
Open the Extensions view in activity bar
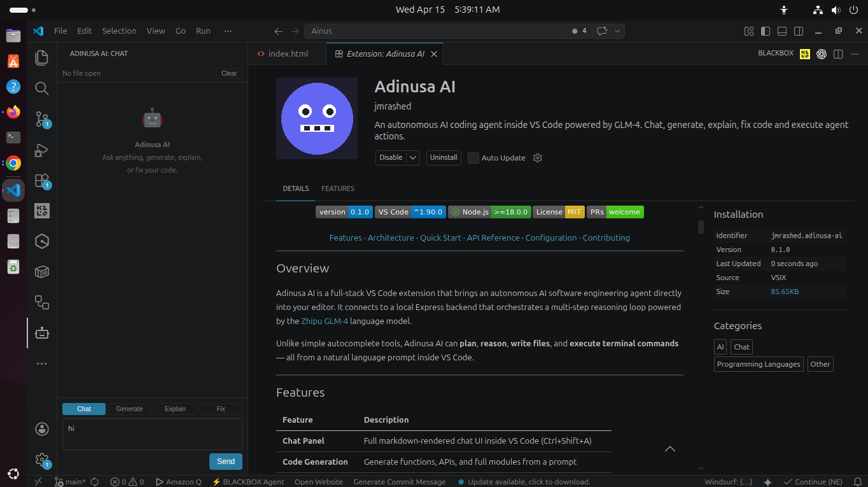point(42,181)
